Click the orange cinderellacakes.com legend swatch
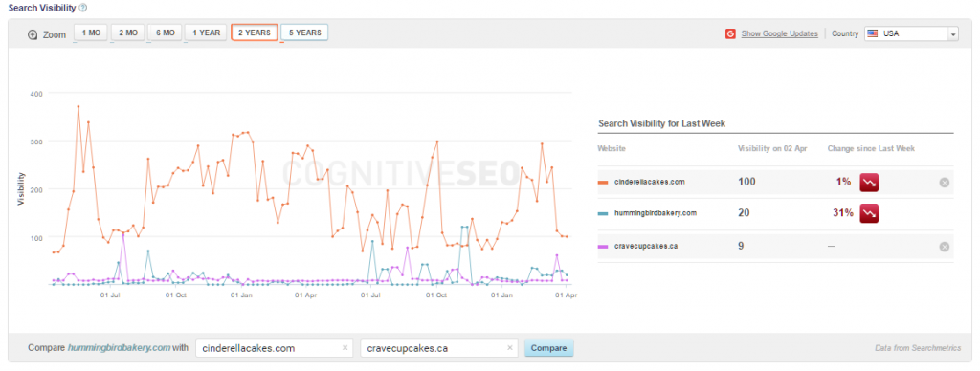Viewport: 980px width, 371px height. 603,183
